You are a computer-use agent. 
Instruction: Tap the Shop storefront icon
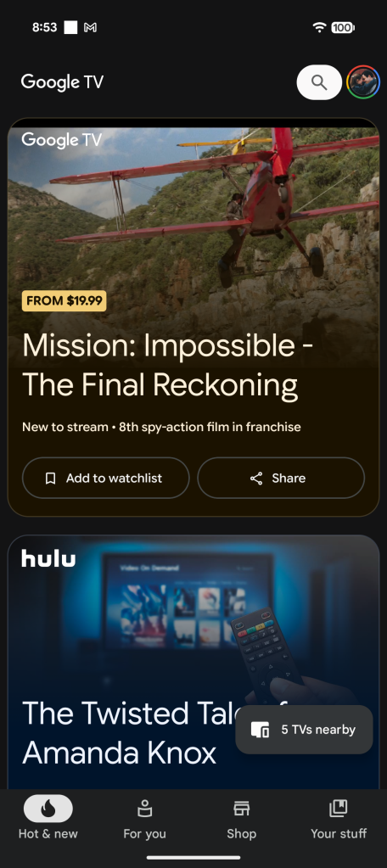click(x=241, y=809)
